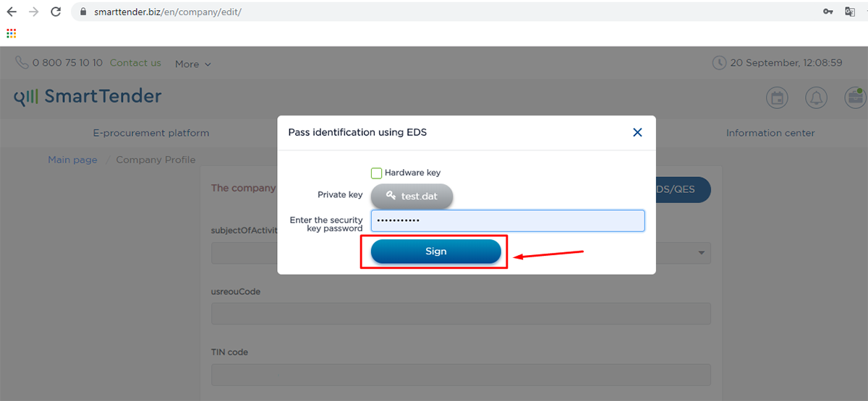Viewport: 868px width, 401px height.
Task: Reload the page with the refresh icon
Action: point(56,12)
